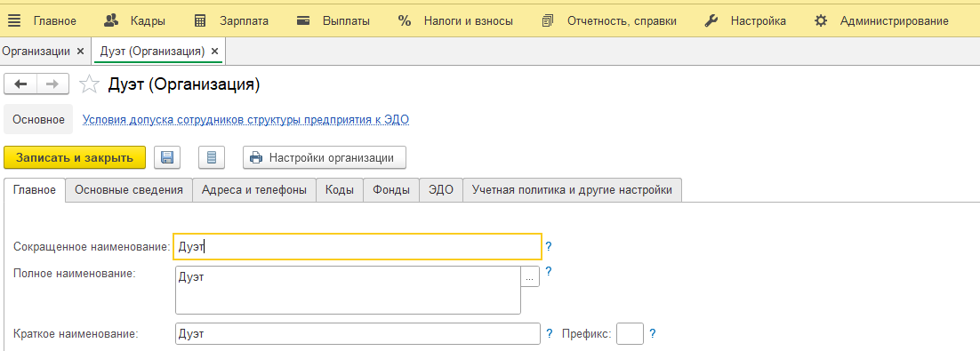Open the Зарплата section
The image size is (980, 351).
[x=230, y=20]
